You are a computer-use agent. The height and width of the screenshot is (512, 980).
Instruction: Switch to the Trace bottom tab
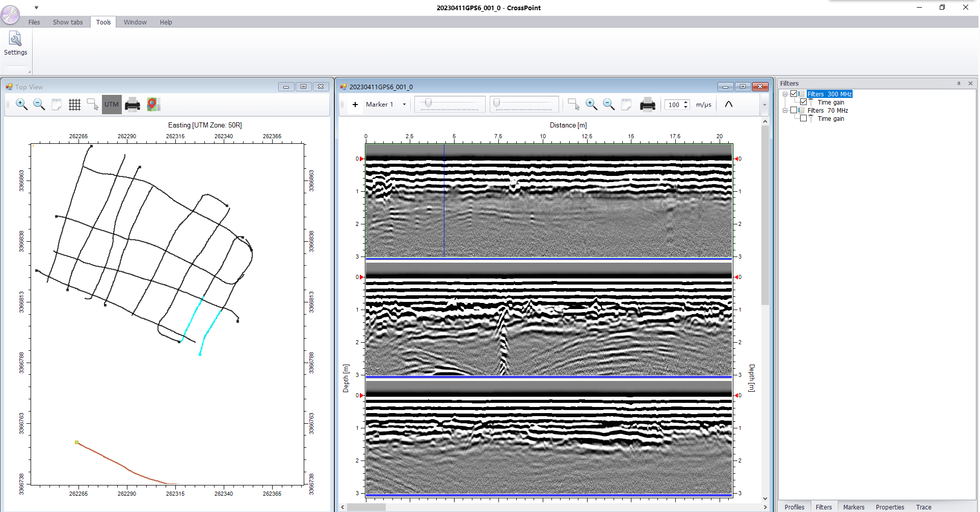[x=923, y=507]
